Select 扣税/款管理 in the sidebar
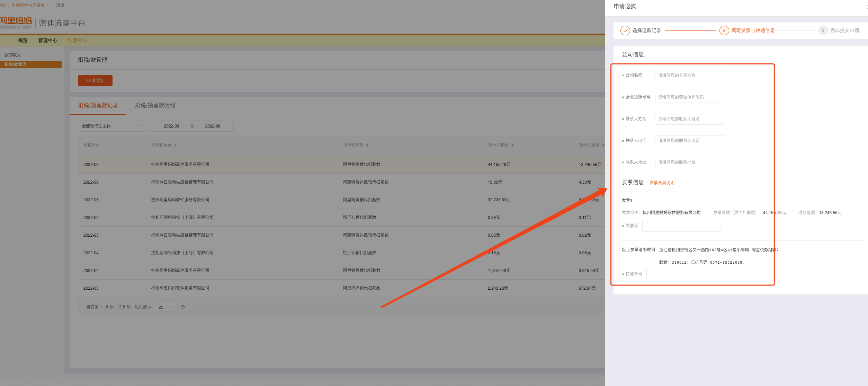Screen dimensions: 868x386 tap(31, 64)
